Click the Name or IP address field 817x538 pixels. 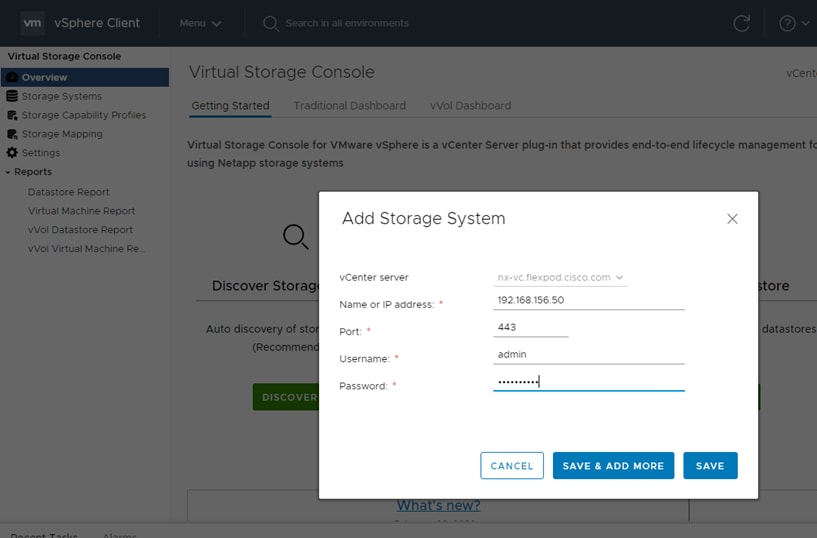coord(589,301)
